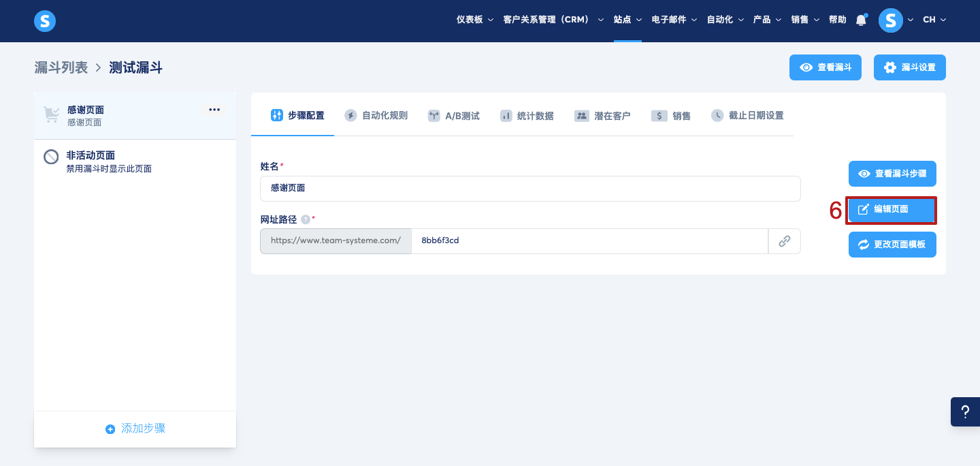Screen dimensions: 980x466
Task: Open the three-dot menu for 感谢页面
Action: click(x=214, y=110)
